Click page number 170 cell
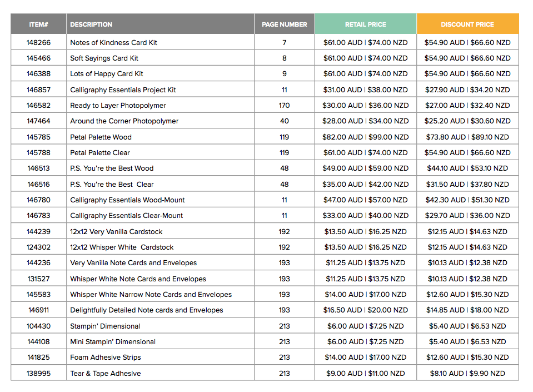This screenshot has height=392, width=533. (284, 106)
